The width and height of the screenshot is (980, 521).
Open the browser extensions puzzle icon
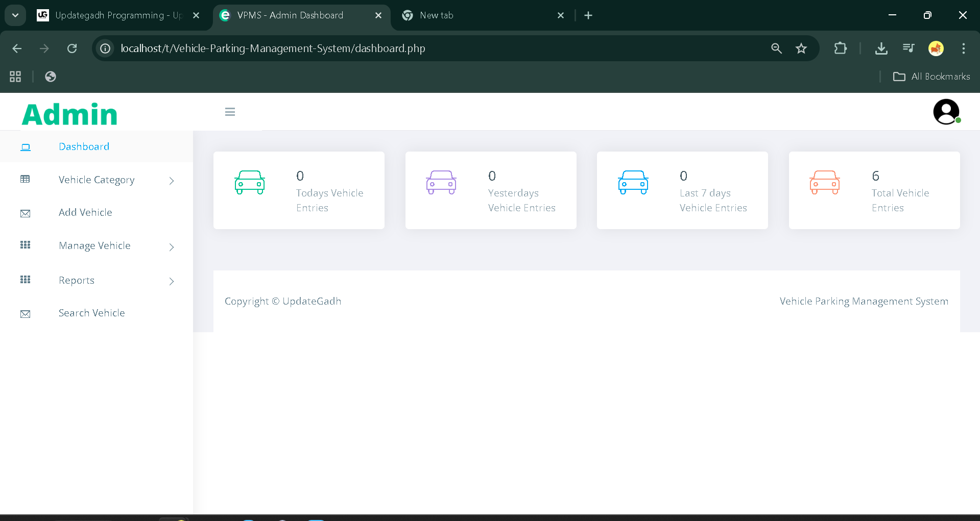click(x=840, y=48)
